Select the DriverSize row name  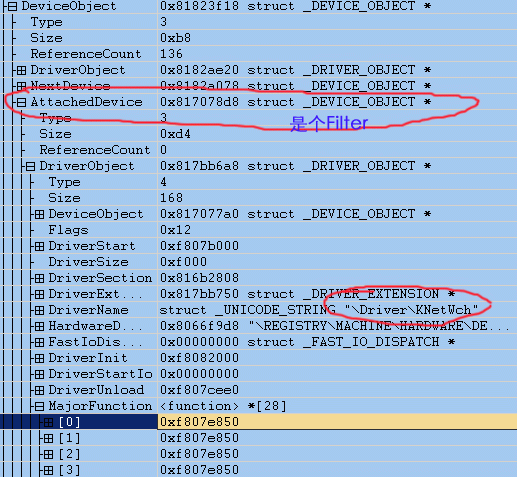[88, 262]
